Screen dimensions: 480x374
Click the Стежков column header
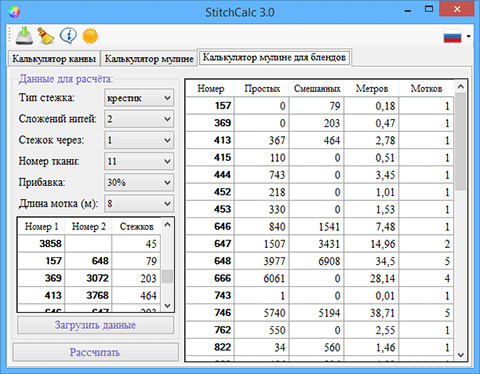[x=136, y=227]
